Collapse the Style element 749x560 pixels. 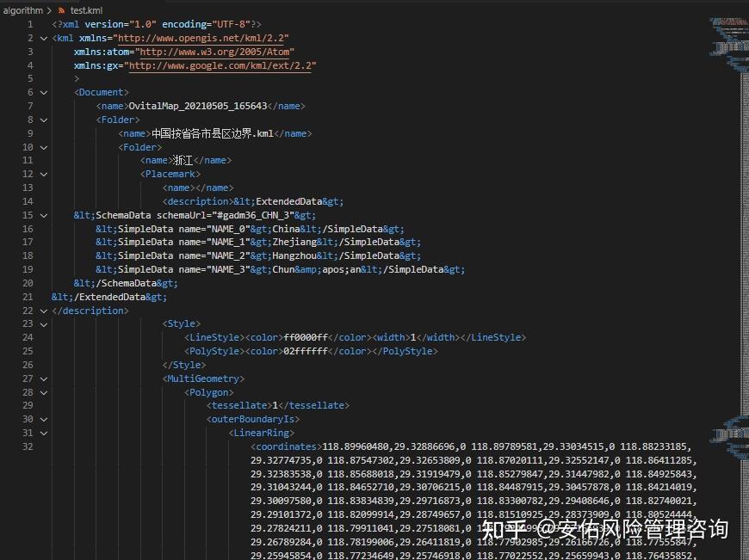(x=44, y=323)
